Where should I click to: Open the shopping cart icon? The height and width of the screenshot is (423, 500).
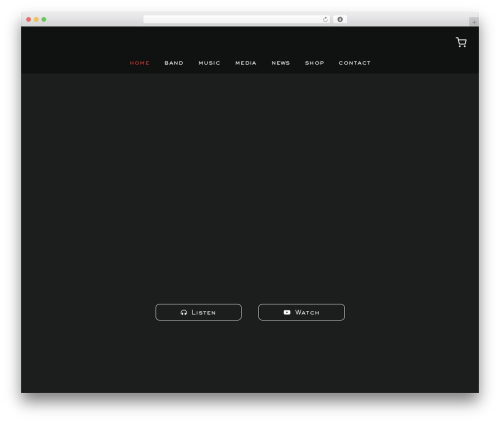pyautogui.click(x=461, y=42)
